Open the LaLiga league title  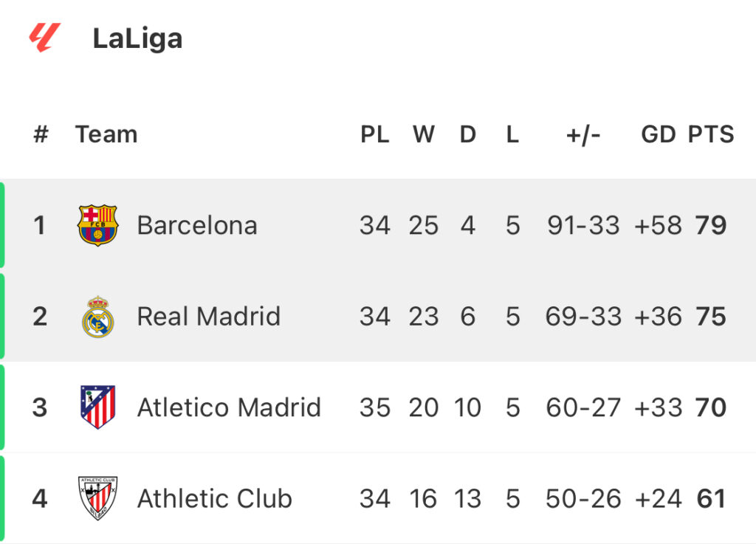pyautogui.click(x=137, y=38)
